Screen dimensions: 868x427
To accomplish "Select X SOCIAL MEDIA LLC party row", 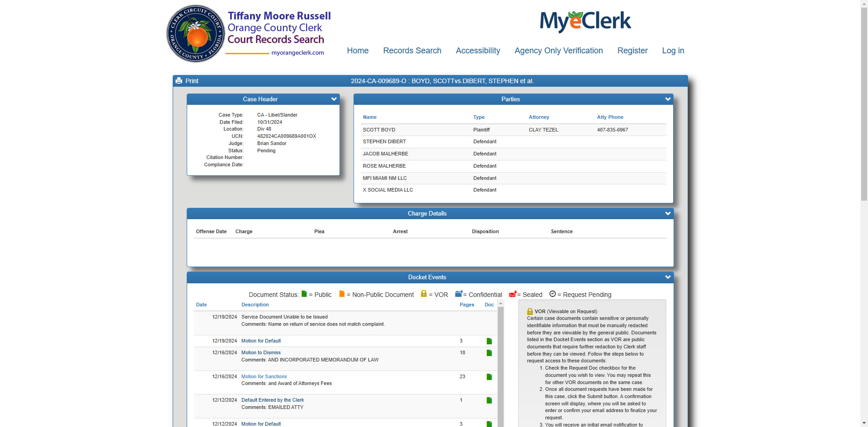I will tap(514, 190).
